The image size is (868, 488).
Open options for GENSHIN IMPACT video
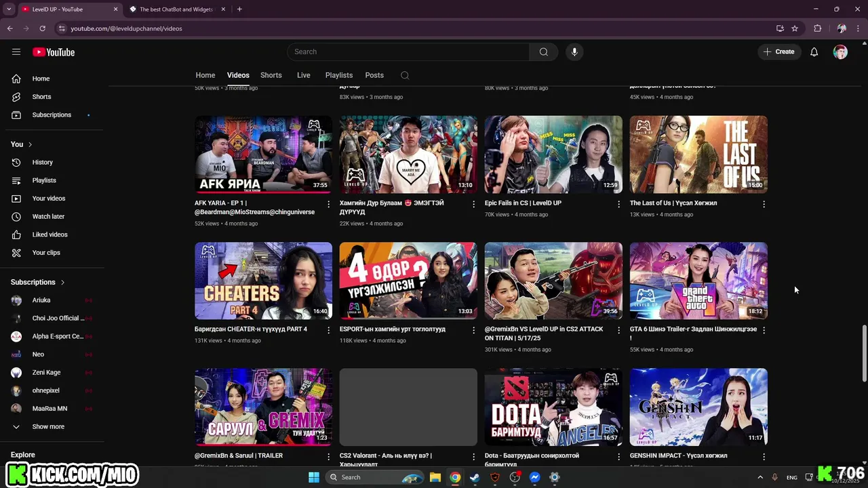coord(764,457)
